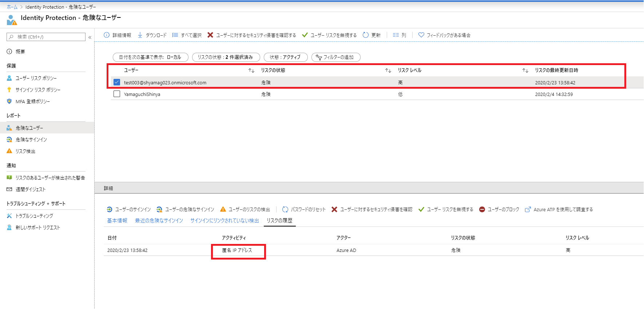Click test003@shyamag023.onmicrosoft.com user cell
Viewport: 644px width, 309px height.
tap(165, 83)
